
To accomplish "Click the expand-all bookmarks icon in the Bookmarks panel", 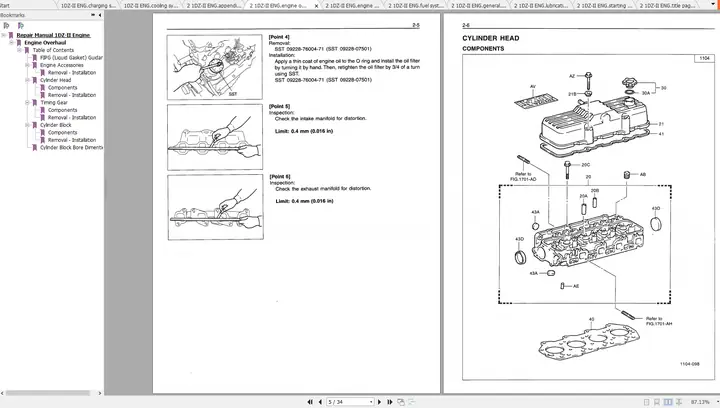I will point(6,26).
